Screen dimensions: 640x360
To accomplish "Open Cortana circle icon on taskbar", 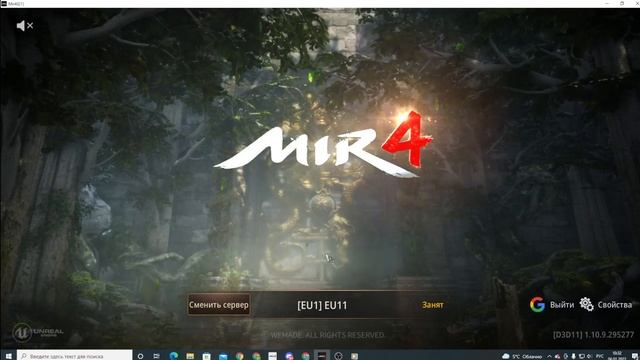I will coord(140,356).
